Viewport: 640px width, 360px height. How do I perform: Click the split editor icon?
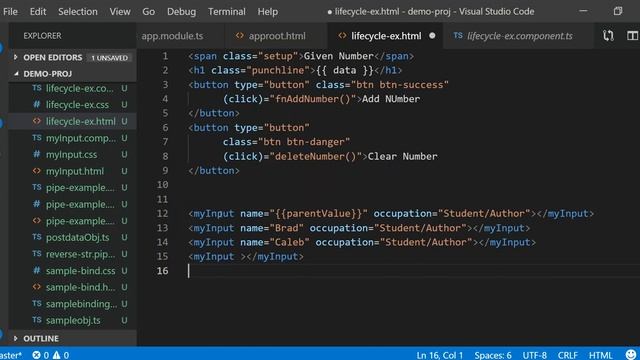[x=632, y=36]
